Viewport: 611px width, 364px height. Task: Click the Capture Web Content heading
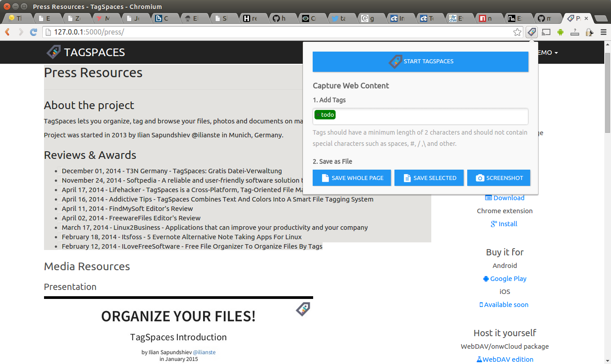351,86
